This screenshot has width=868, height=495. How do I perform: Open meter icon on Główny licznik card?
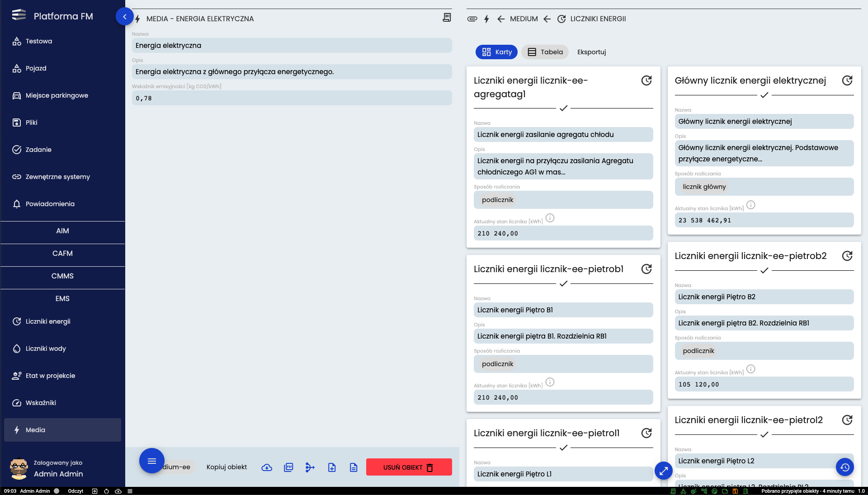[x=847, y=80]
